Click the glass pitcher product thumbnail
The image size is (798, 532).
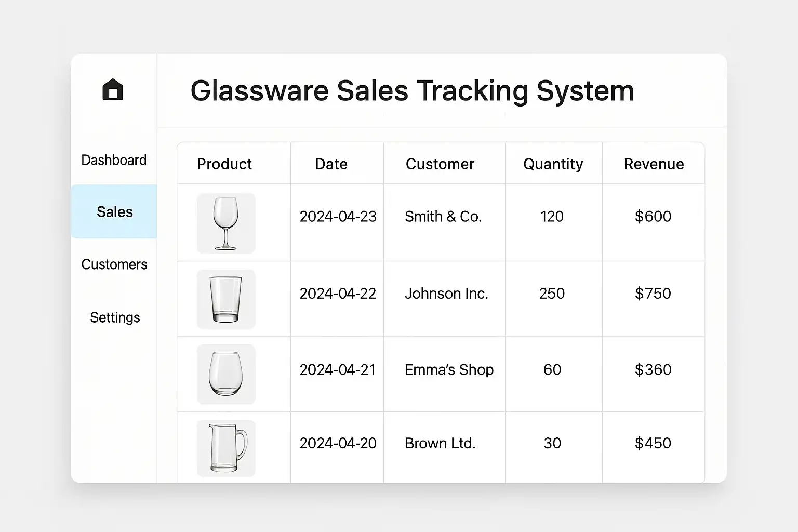226,448
